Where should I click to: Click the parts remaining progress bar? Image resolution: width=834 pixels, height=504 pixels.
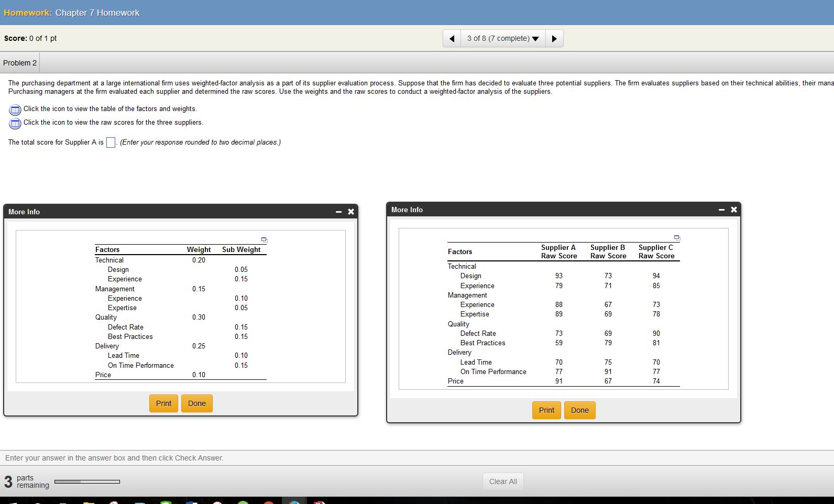click(87, 481)
